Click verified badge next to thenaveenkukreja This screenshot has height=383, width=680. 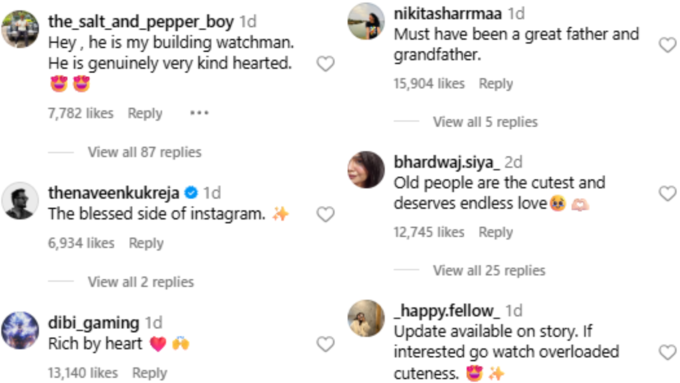click(x=191, y=192)
